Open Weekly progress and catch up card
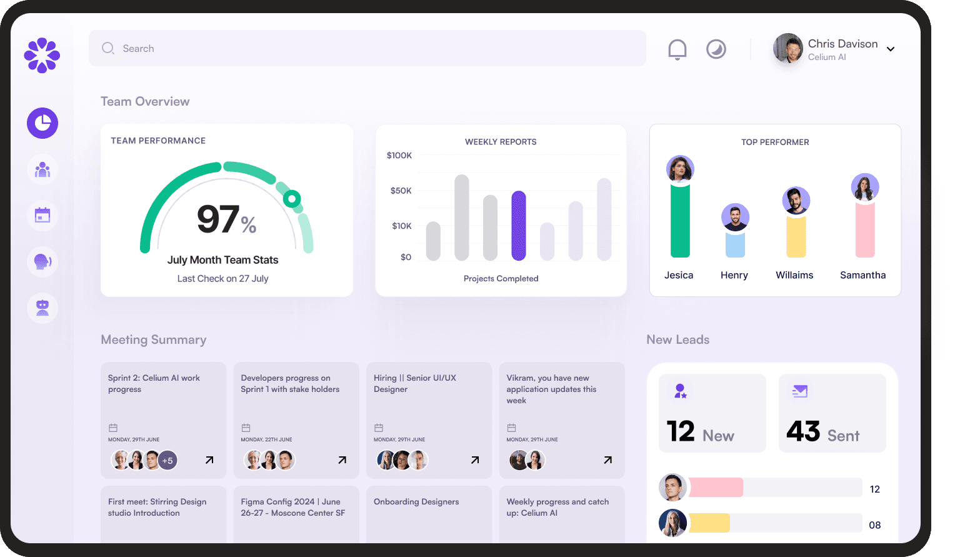 tap(562, 514)
